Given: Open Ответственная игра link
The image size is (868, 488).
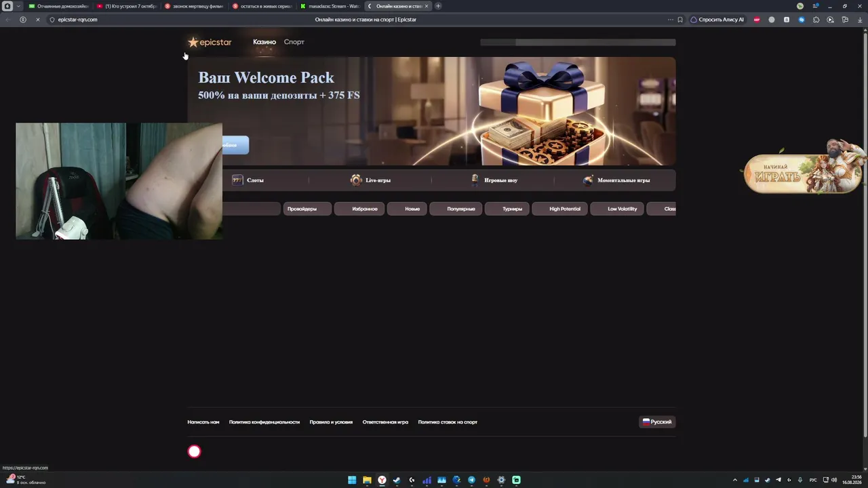Looking at the screenshot, I should (x=385, y=422).
